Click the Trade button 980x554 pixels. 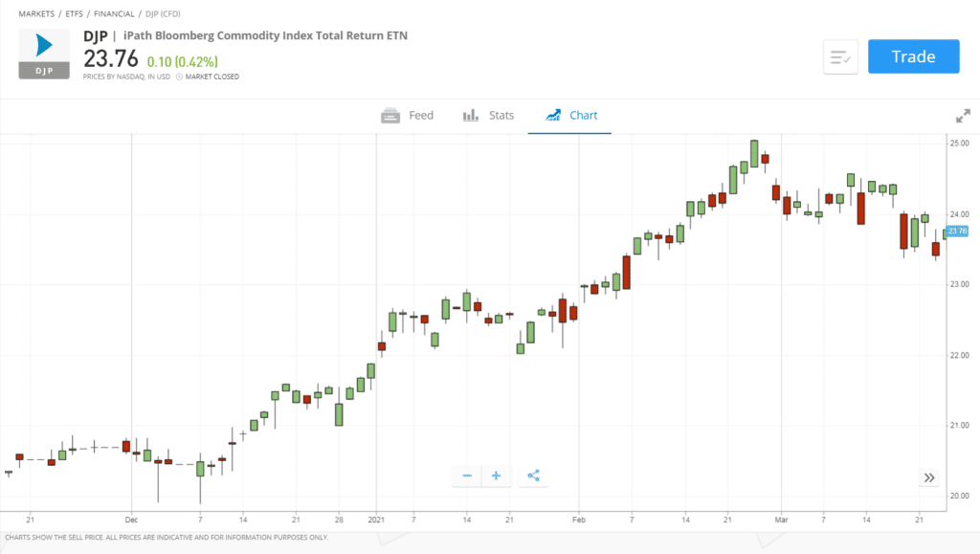tap(913, 56)
